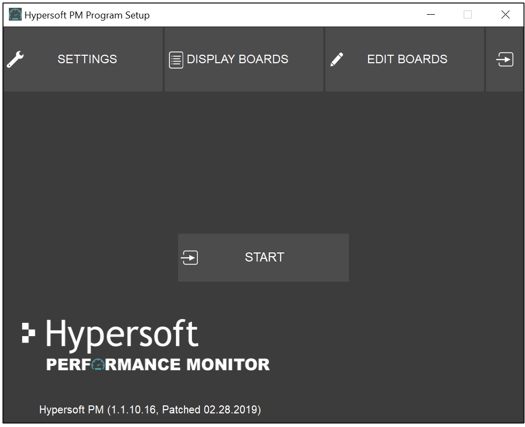Click the gauge icon inside PERFORMANCE text
The height and width of the screenshot is (427, 525).
click(x=98, y=364)
